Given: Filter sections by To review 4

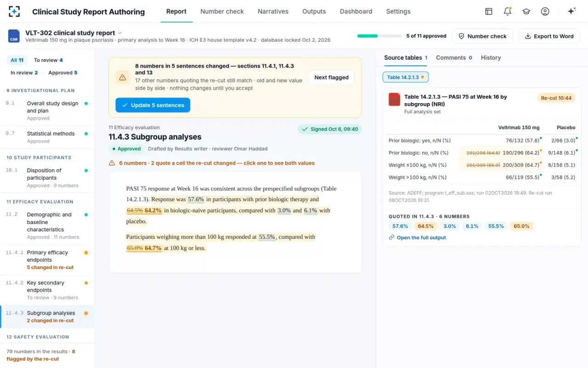Looking at the screenshot, I should pyautogui.click(x=48, y=60).
